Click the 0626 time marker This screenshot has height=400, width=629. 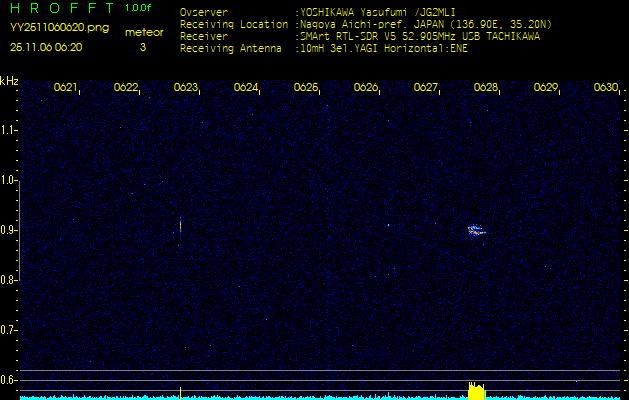tap(366, 87)
